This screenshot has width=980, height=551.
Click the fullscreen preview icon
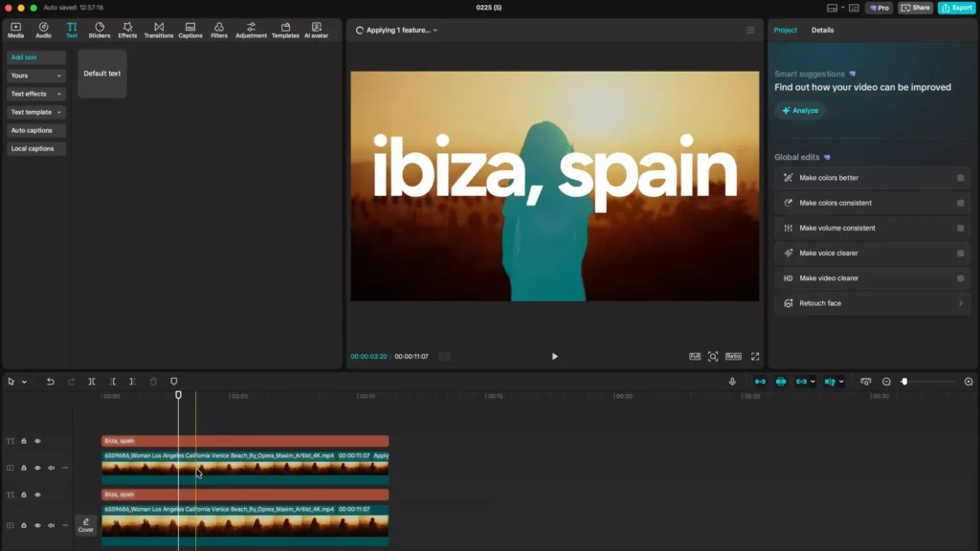(x=755, y=356)
